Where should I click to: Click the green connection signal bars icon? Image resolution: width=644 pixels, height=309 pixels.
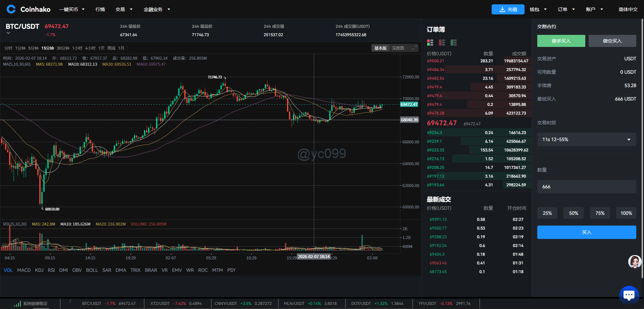(x=17, y=304)
